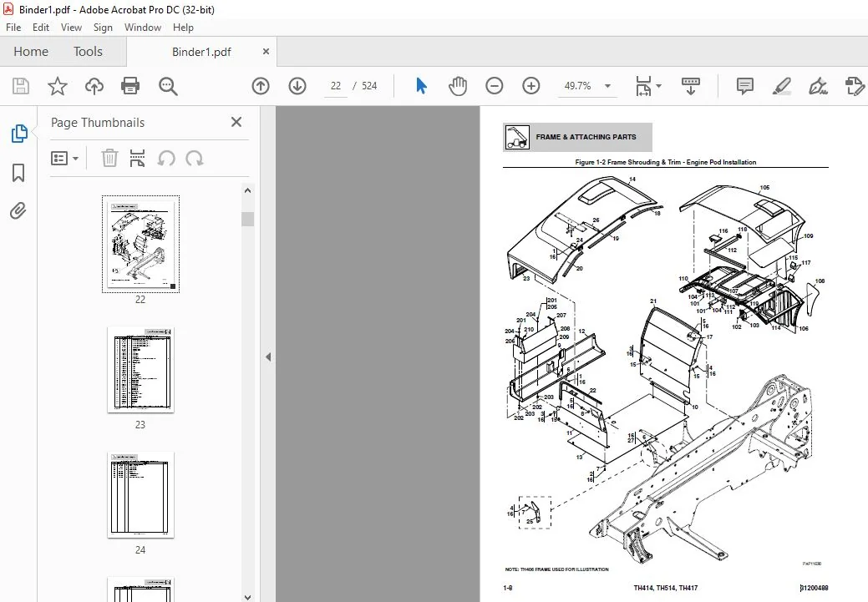
Task: Open the zoom level 49.7% dropdown
Action: click(x=608, y=86)
